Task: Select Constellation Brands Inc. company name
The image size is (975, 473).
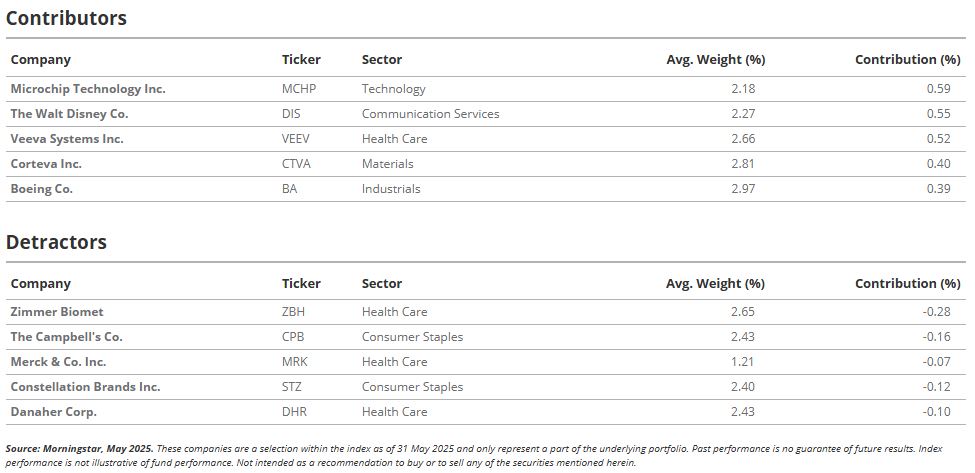Action: click(x=85, y=387)
